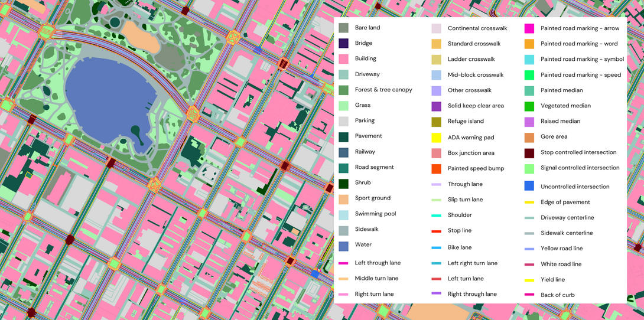The height and width of the screenshot is (320, 644).
Task: Click the Signal controlled intersection label
Action: pyautogui.click(x=580, y=168)
